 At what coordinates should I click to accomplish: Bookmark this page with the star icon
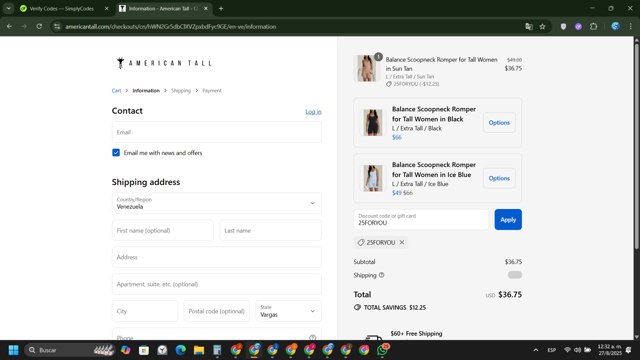[x=542, y=27]
